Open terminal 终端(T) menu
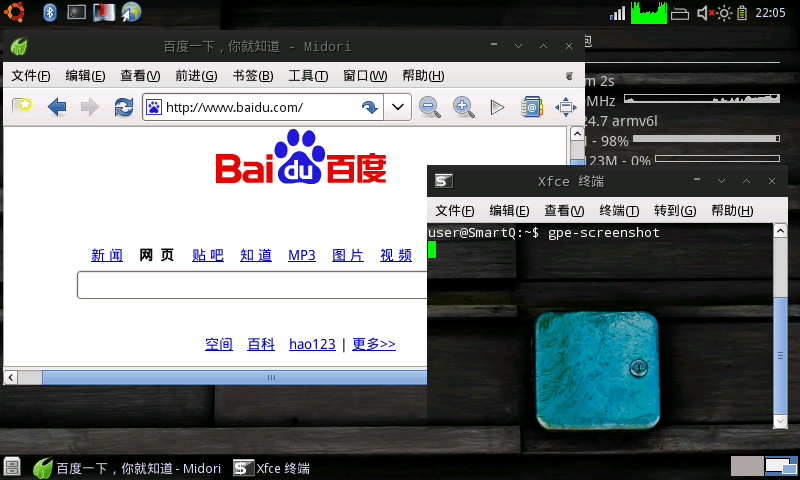Viewport: 800px width, 480px height. click(x=619, y=211)
